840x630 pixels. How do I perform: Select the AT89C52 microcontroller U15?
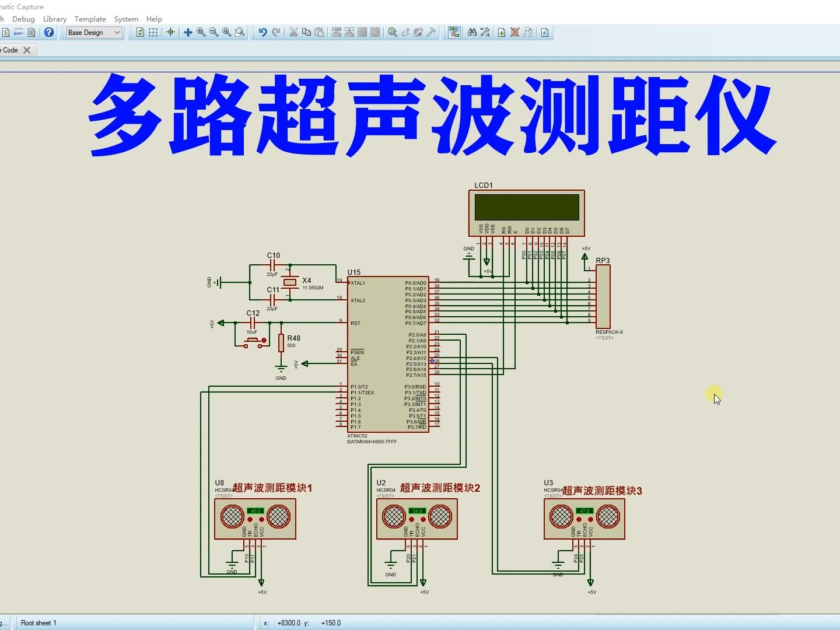pos(388,355)
